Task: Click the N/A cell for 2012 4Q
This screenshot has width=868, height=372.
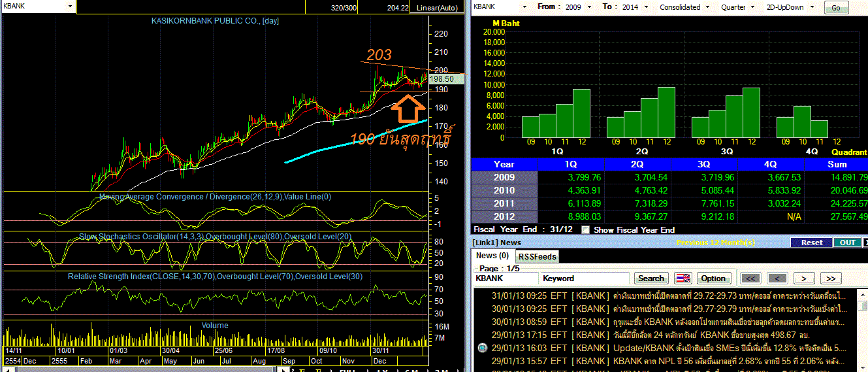Action: pos(770,216)
